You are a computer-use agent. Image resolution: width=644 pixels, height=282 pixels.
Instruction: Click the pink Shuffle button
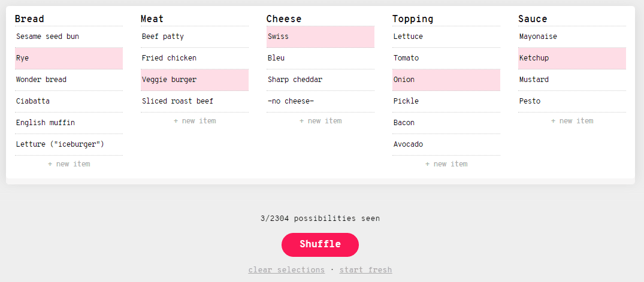click(x=320, y=245)
